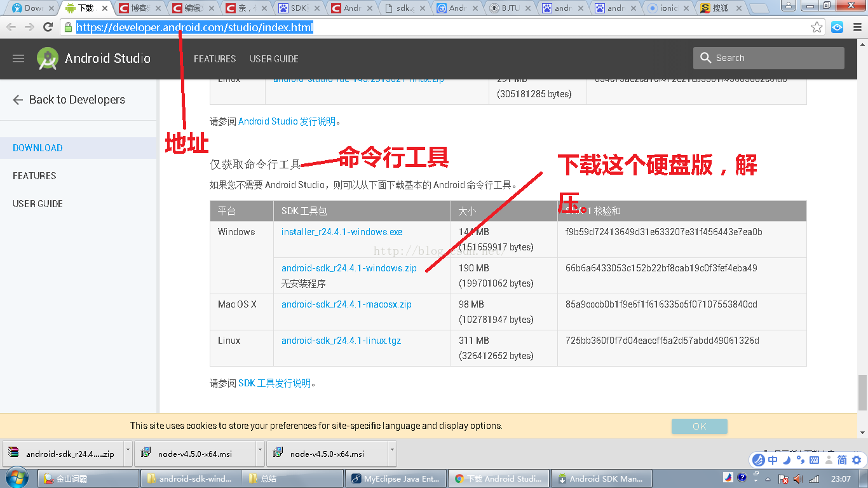Open the Windows Start menu
Screen dimensions: 868x488
coord(16,478)
